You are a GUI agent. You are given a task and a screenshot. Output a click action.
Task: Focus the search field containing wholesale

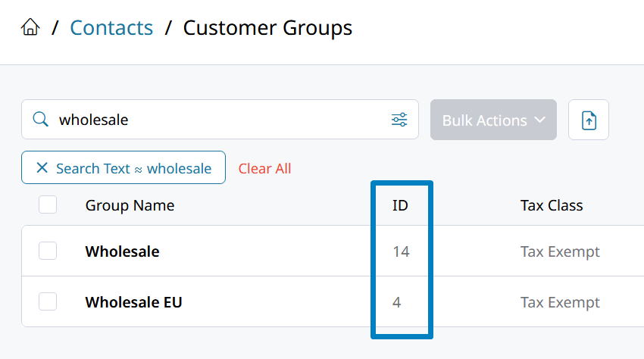(x=220, y=120)
